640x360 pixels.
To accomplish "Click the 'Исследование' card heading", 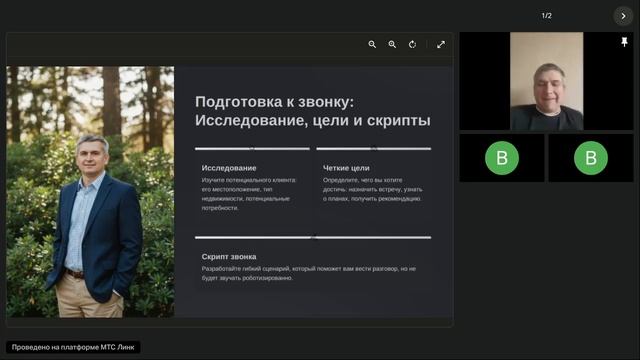I will 229,168.
